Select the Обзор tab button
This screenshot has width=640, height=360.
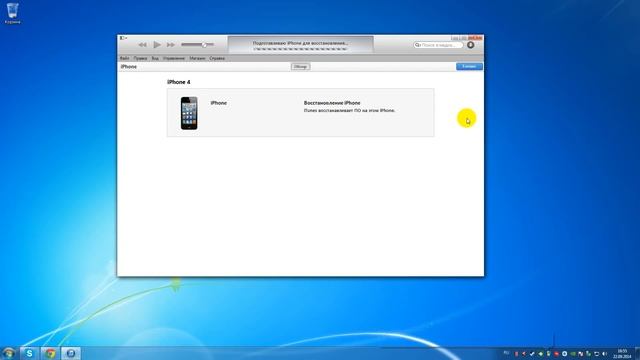300,67
